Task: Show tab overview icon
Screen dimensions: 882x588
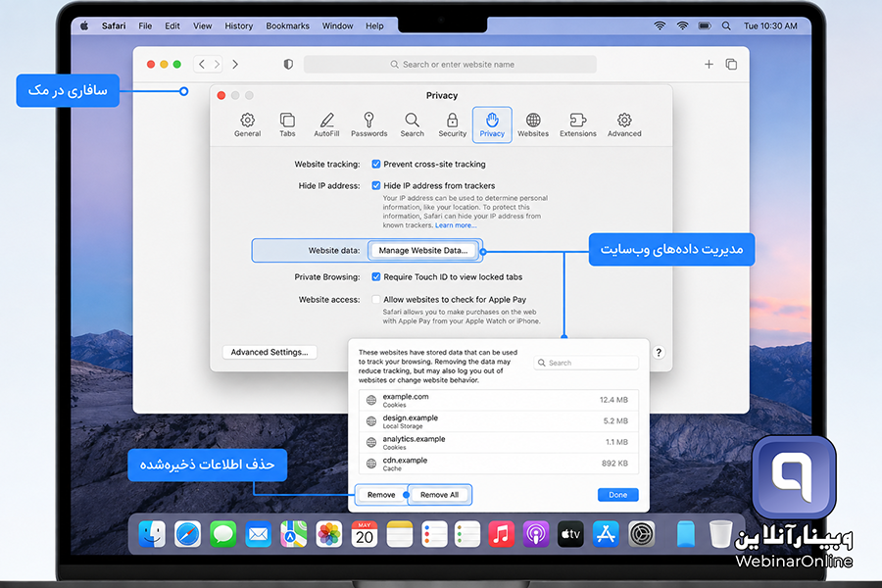Action: (x=731, y=64)
